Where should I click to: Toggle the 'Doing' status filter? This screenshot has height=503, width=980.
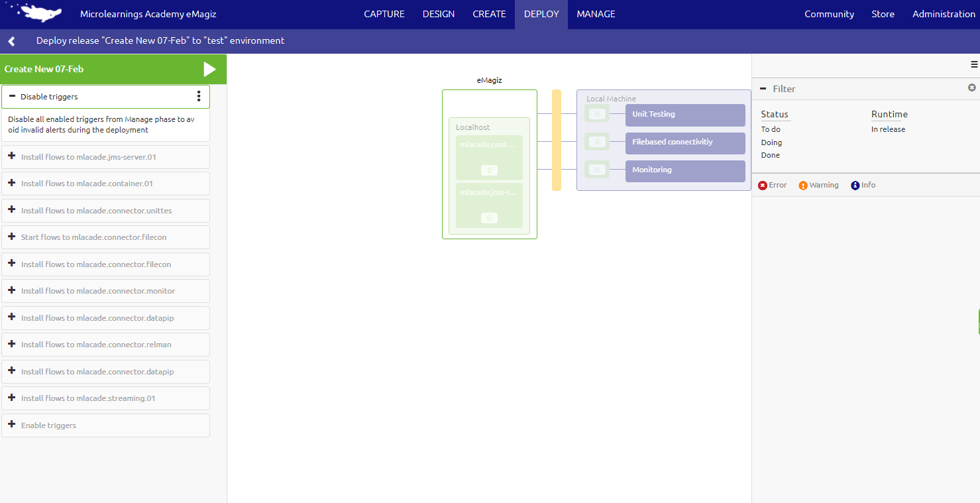pyautogui.click(x=771, y=142)
